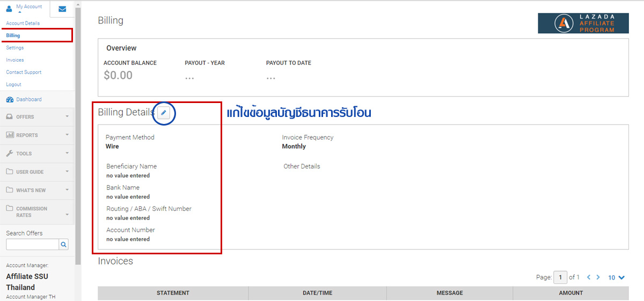Screen dimensions: 644x301
Task: Go to the next invoices page arrow
Action: tap(598, 277)
